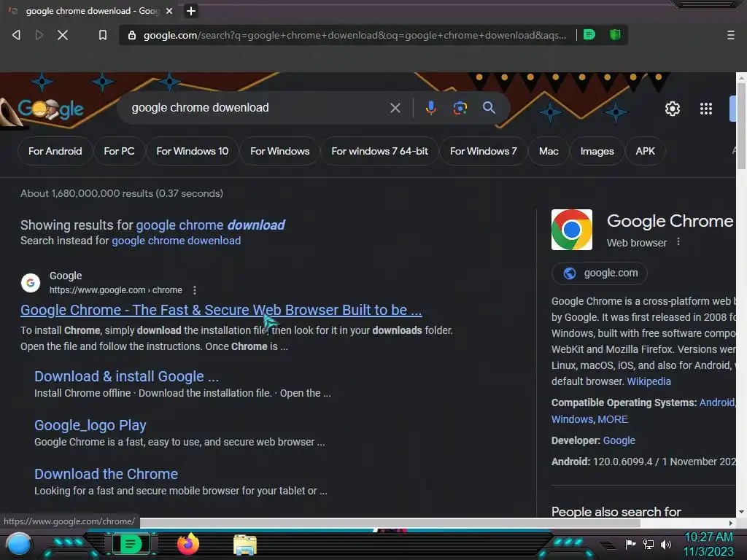This screenshot has height=560, width=747.
Task: Click the taskbar clock showing 10:27 AM
Action: coord(708,544)
